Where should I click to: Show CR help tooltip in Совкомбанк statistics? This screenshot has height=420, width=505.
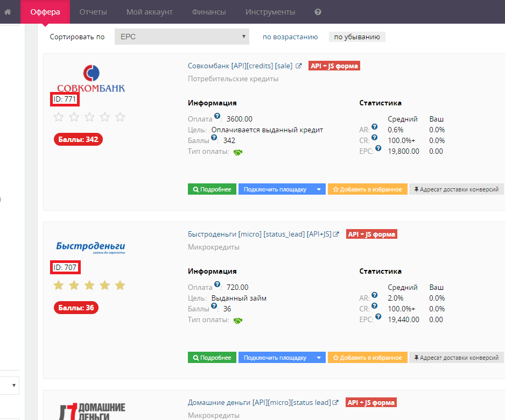[x=374, y=137]
